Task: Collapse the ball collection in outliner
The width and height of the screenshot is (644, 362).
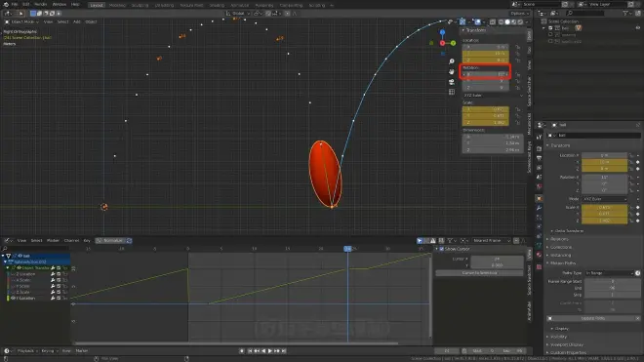Action: tap(544, 28)
